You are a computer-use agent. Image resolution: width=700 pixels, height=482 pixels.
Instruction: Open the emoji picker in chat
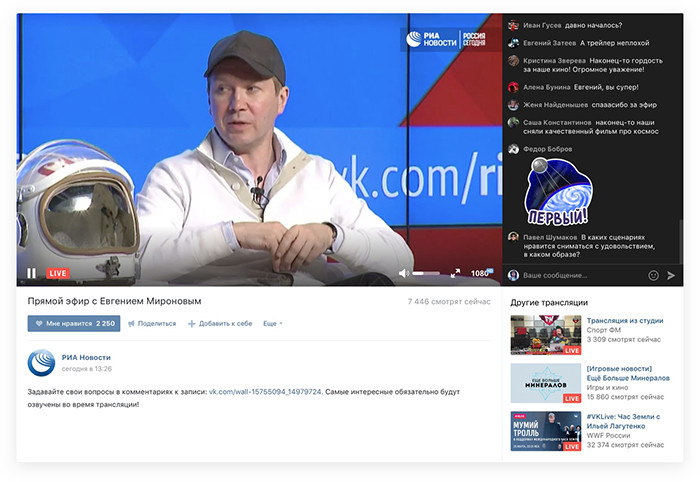[654, 275]
